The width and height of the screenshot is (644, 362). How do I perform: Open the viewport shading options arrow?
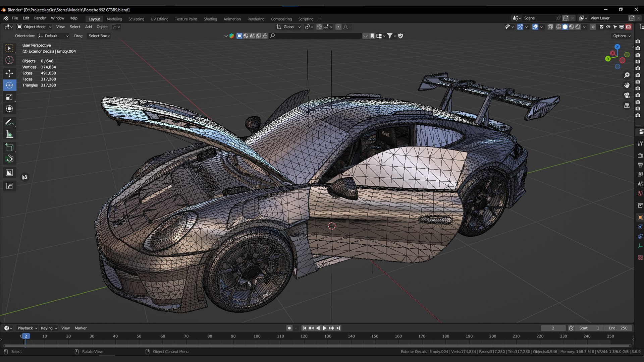click(584, 27)
